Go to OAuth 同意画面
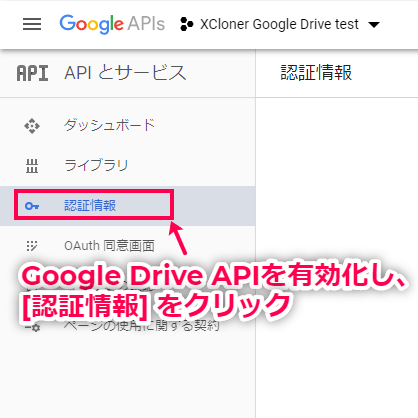Screen dimensions: 418x418 tap(109, 246)
